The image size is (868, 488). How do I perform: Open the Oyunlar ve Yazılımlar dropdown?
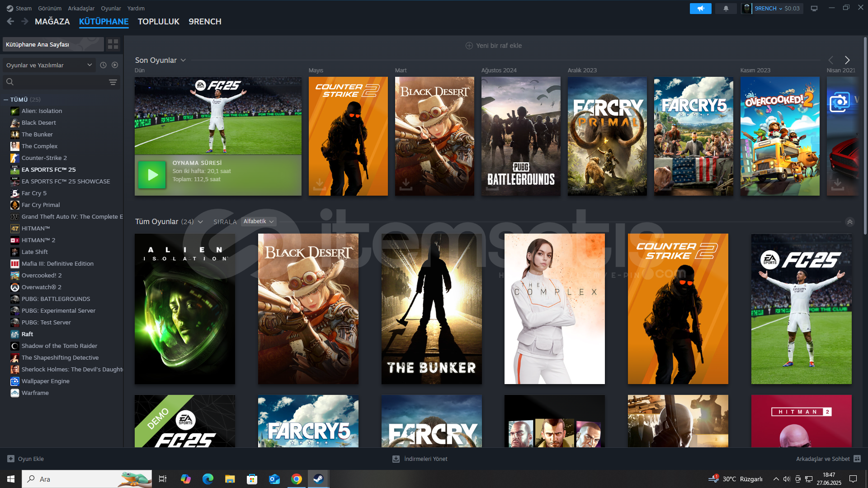(x=49, y=65)
